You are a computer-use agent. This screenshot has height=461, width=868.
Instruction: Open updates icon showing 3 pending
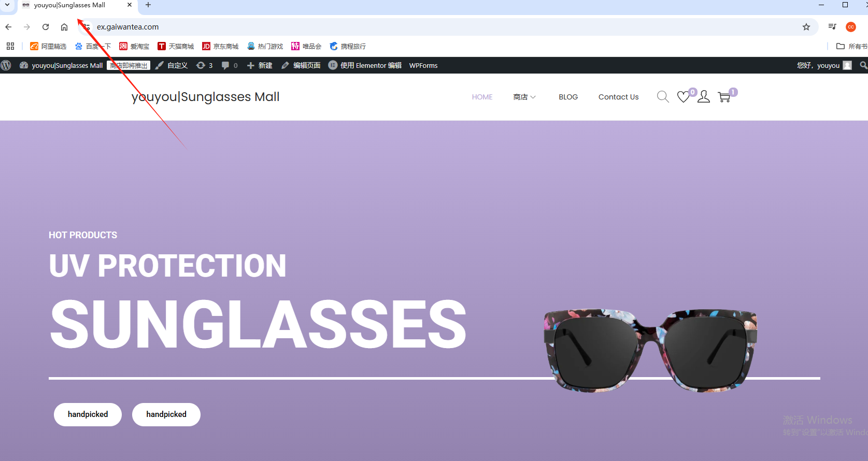tap(205, 65)
